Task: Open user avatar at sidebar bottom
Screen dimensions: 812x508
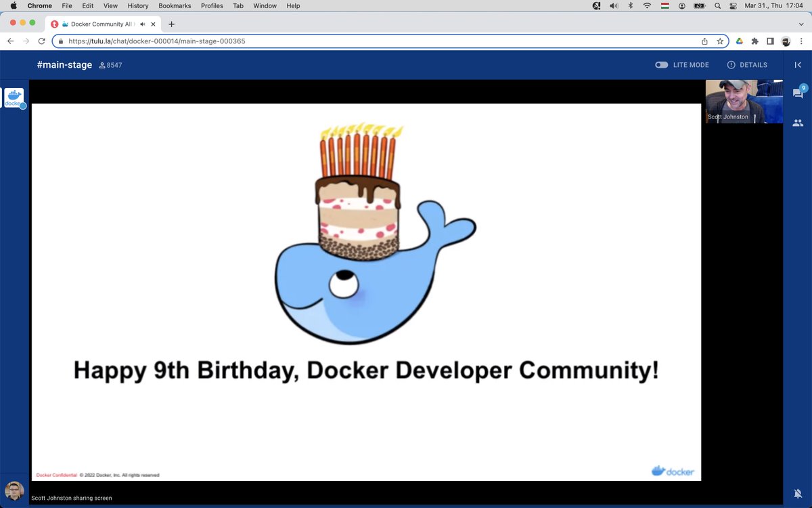Action: [x=14, y=491]
